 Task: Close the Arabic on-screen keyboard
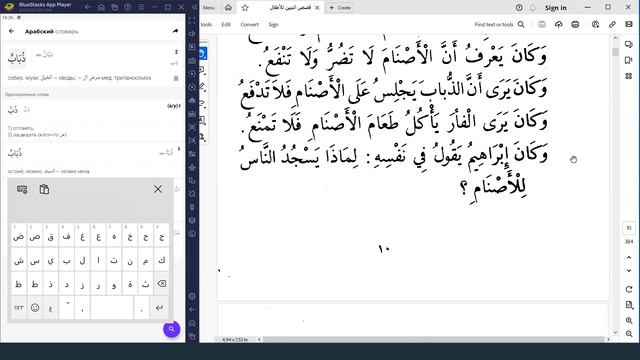click(158, 189)
